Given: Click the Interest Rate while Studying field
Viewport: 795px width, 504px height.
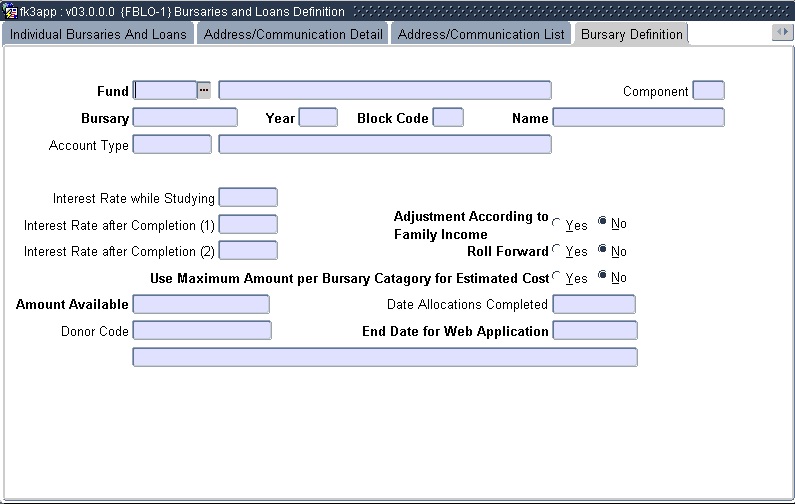Looking at the screenshot, I should 247,198.
